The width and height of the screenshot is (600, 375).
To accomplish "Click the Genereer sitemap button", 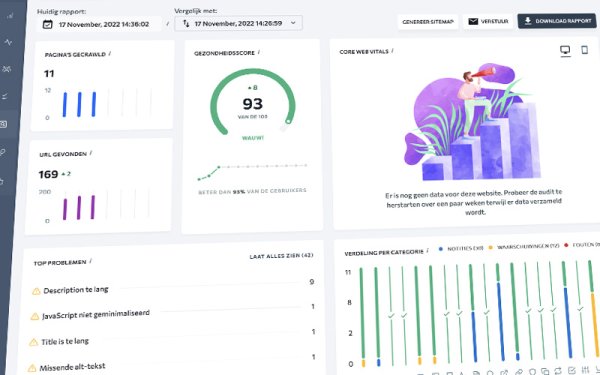I will (427, 22).
